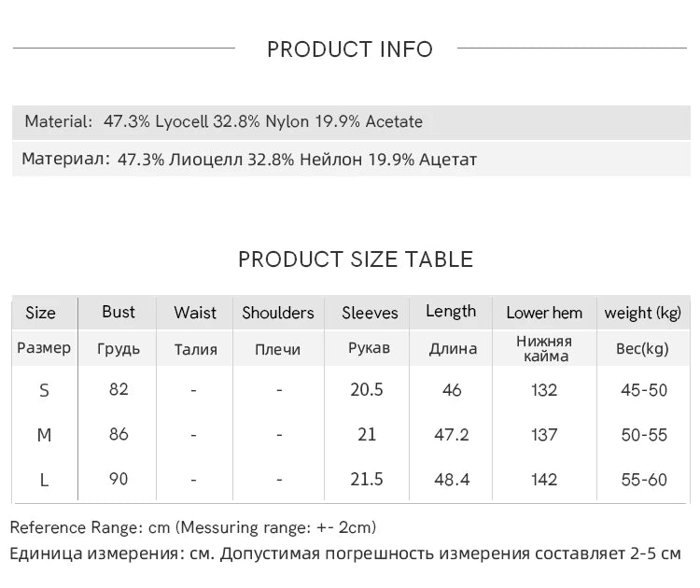Click the size M row label
Screen dimensions: 700x588
click(x=44, y=435)
